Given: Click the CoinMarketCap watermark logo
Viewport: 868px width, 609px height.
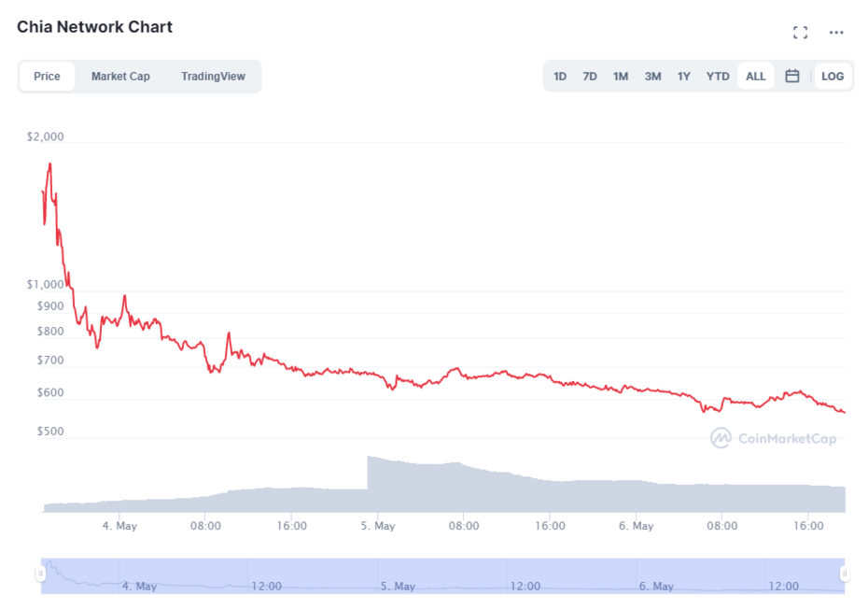Looking at the screenshot, I should 774,438.
